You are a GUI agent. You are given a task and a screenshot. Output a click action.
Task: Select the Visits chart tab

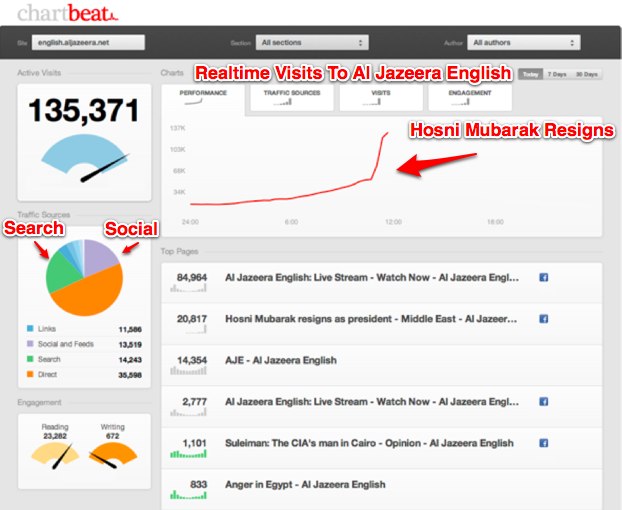coord(380,96)
